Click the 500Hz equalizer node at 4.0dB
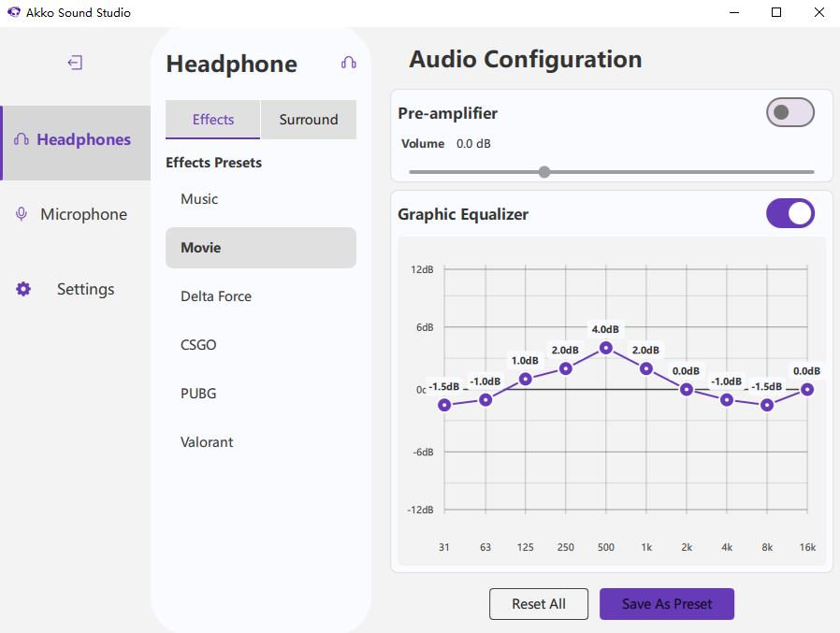This screenshot has height=633, width=840. [x=605, y=348]
